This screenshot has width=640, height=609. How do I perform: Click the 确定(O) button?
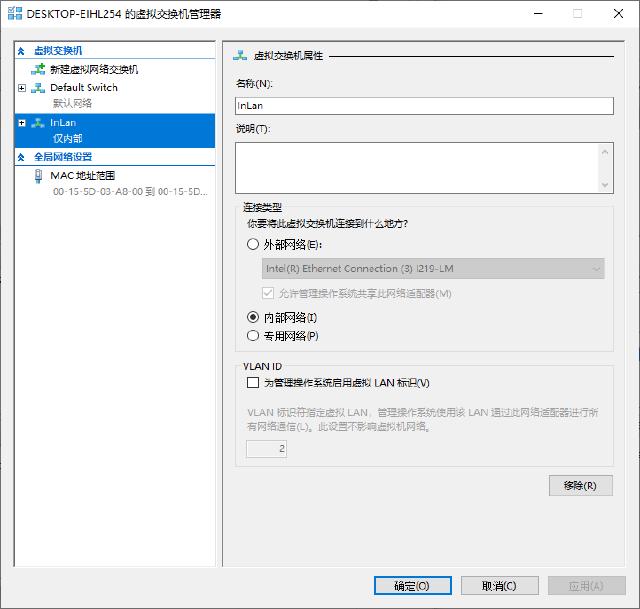pyautogui.click(x=413, y=586)
